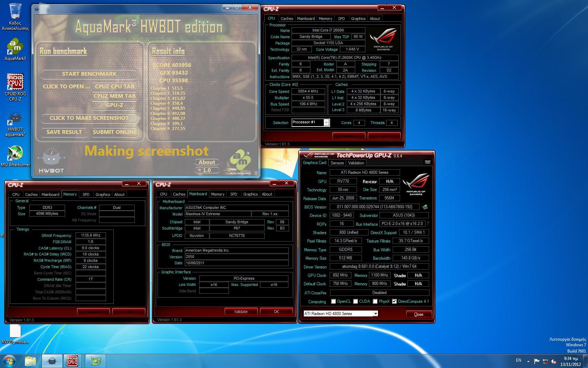This screenshot has width=588, height=368.
Task: Click the GPU Clock 892 MHz field
Action: [x=340, y=275]
